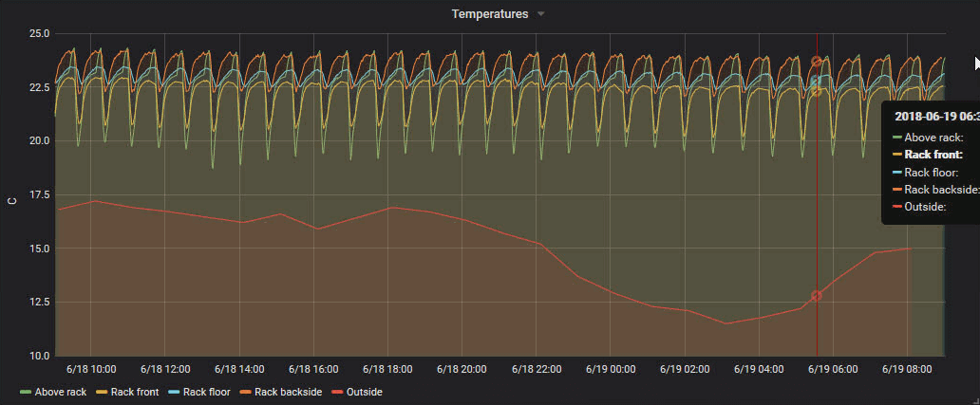Click Rack backside data point on hover line

[817, 62]
